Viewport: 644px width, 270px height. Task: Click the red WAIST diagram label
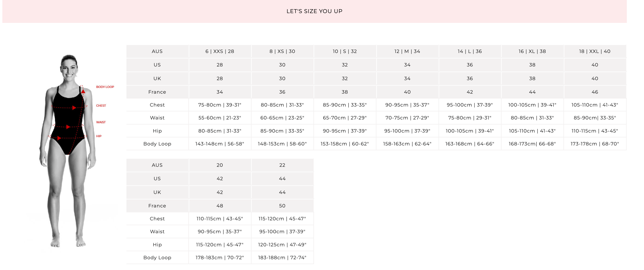click(101, 122)
